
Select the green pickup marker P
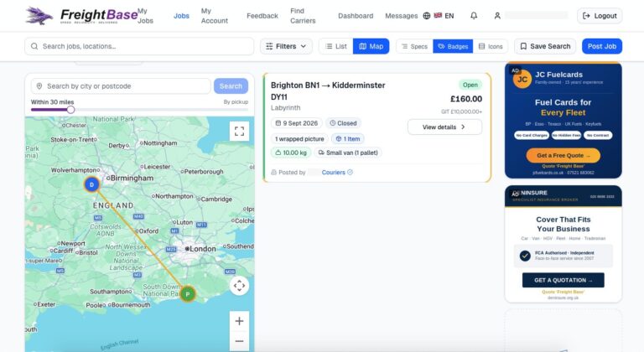[188, 294]
